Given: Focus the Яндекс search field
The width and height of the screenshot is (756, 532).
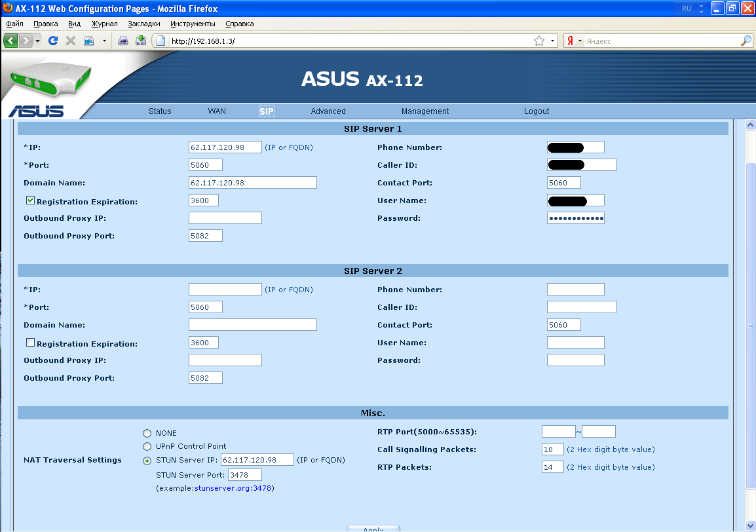Looking at the screenshot, I should click(662, 41).
